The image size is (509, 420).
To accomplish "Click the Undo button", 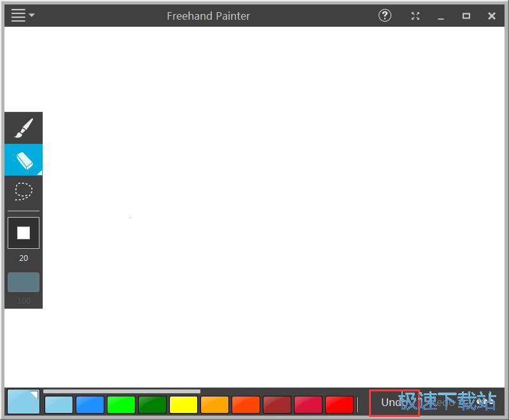I will pos(394,402).
